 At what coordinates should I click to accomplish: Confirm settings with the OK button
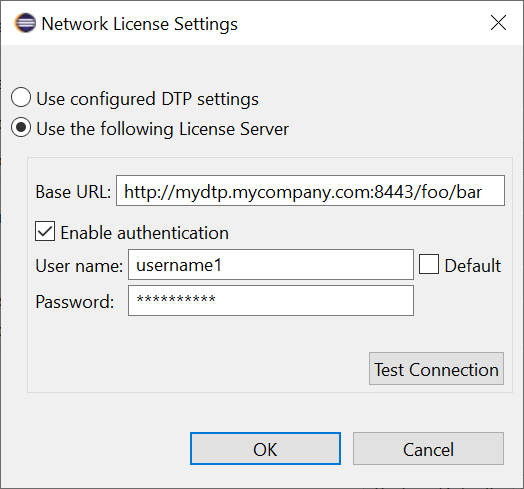(x=265, y=449)
